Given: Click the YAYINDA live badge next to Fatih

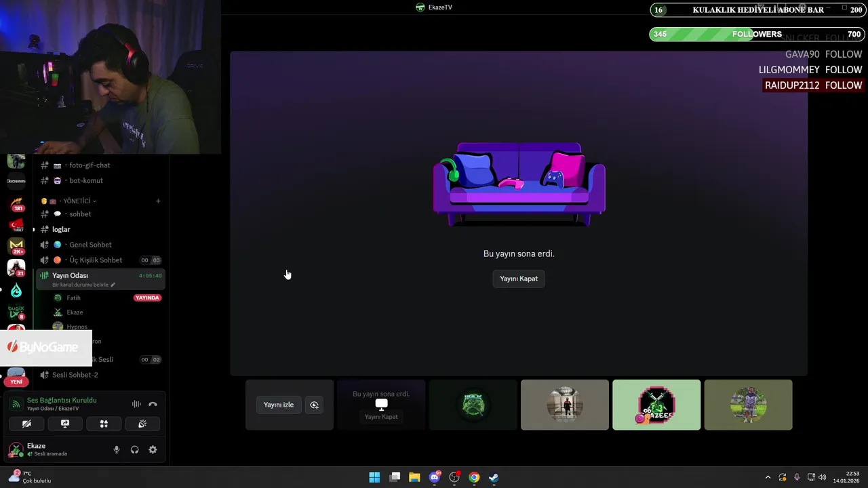Looking at the screenshot, I should pyautogui.click(x=147, y=298).
